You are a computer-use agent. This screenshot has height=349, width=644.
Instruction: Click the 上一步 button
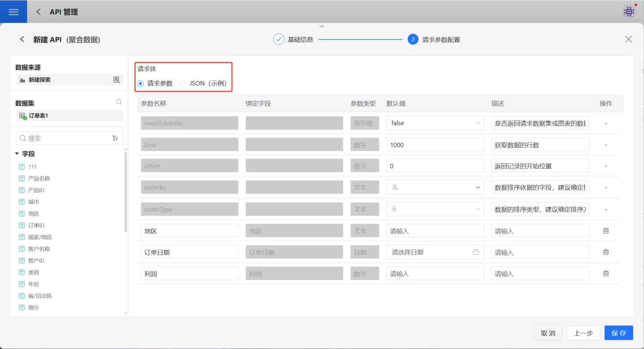(583, 333)
